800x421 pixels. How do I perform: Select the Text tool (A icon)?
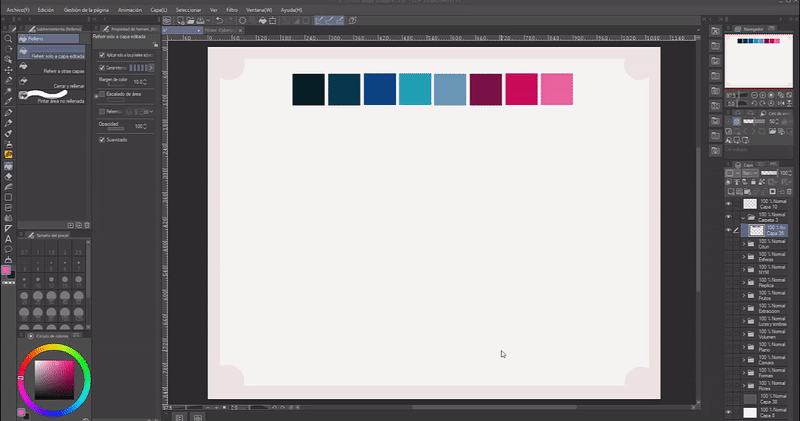coord(8,239)
